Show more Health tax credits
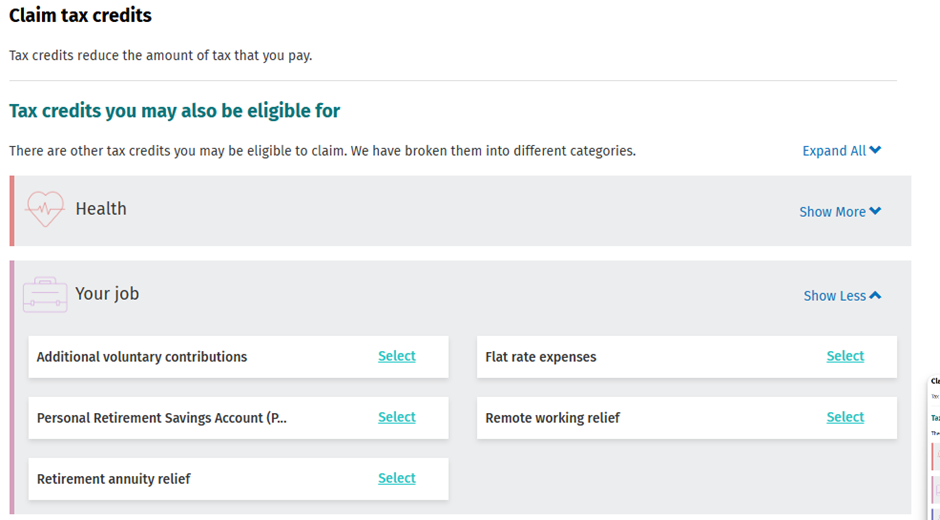The width and height of the screenshot is (940, 520). 840,212
